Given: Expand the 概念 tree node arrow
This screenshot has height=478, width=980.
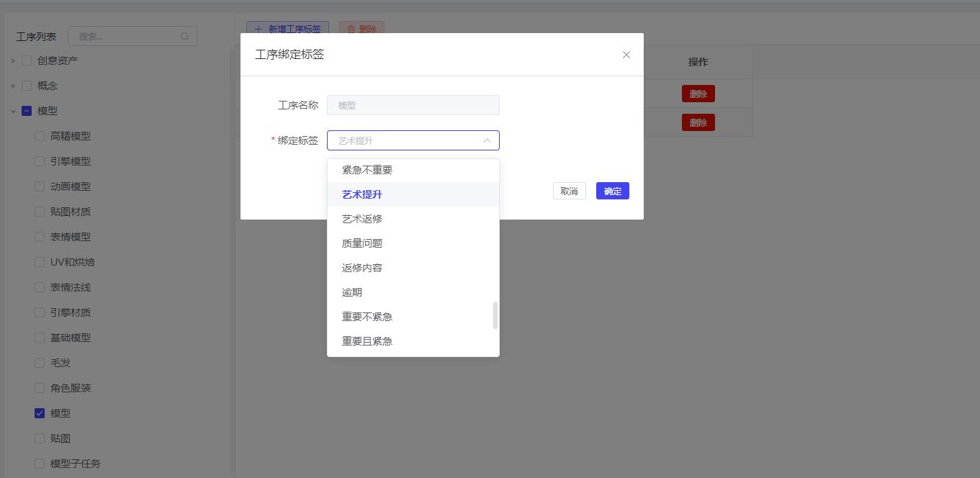Looking at the screenshot, I should (x=13, y=86).
